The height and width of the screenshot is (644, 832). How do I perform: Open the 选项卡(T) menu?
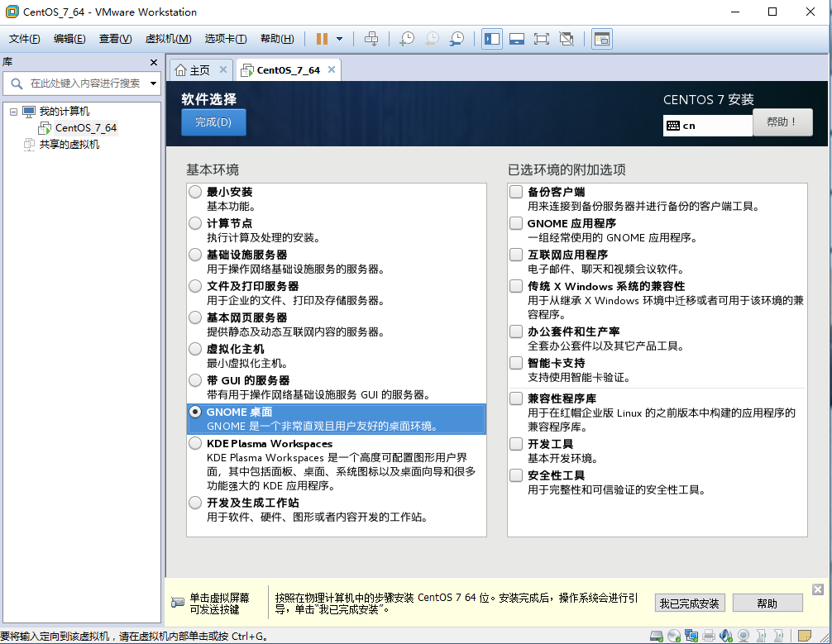226,39
